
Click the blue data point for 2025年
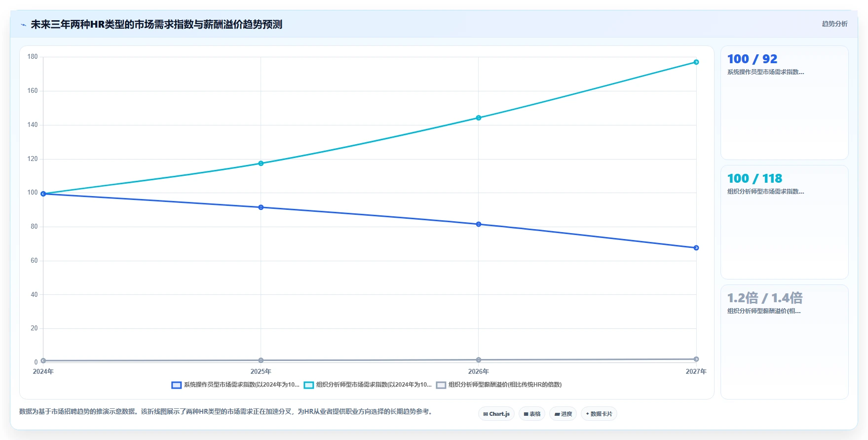click(261, 207)
